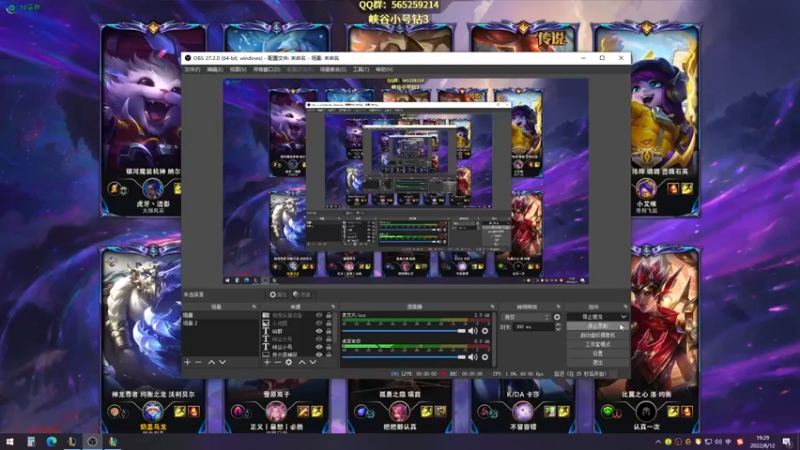Decrease the transition duration with down arrow
The width and height of the screenshot is (800, 450).
tap(558, 329)
